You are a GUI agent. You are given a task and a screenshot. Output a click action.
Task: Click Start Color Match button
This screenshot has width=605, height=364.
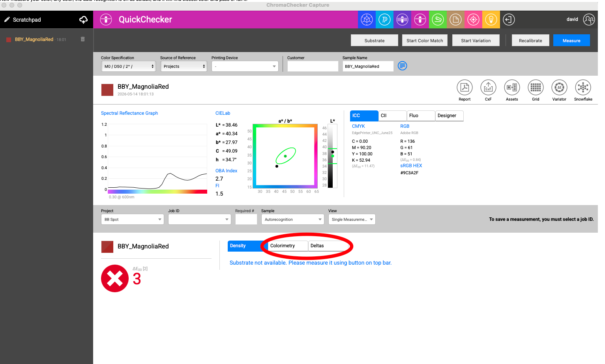(425, 40)
